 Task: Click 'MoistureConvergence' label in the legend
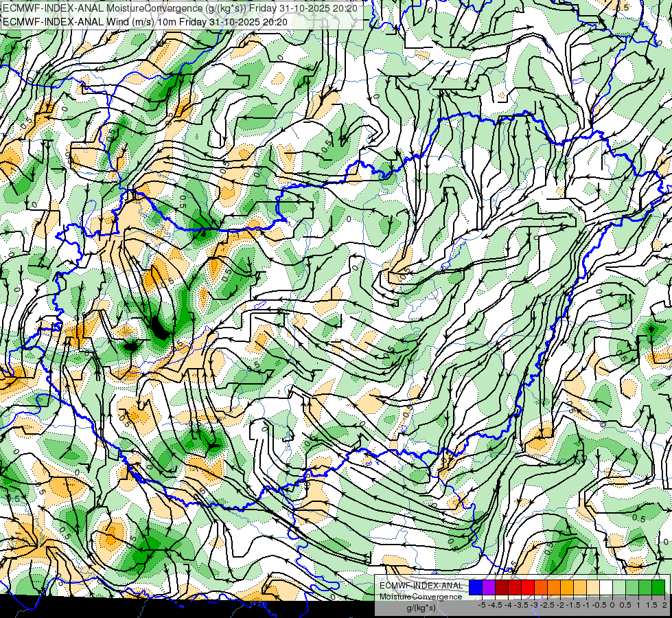[x=421, y=597]
